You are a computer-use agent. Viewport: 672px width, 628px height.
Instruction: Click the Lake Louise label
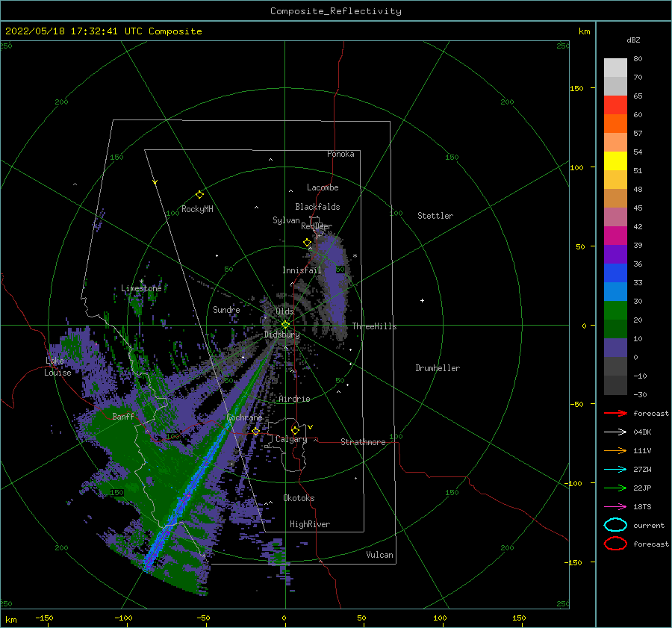pyautogui.click(x=57, y=367)
